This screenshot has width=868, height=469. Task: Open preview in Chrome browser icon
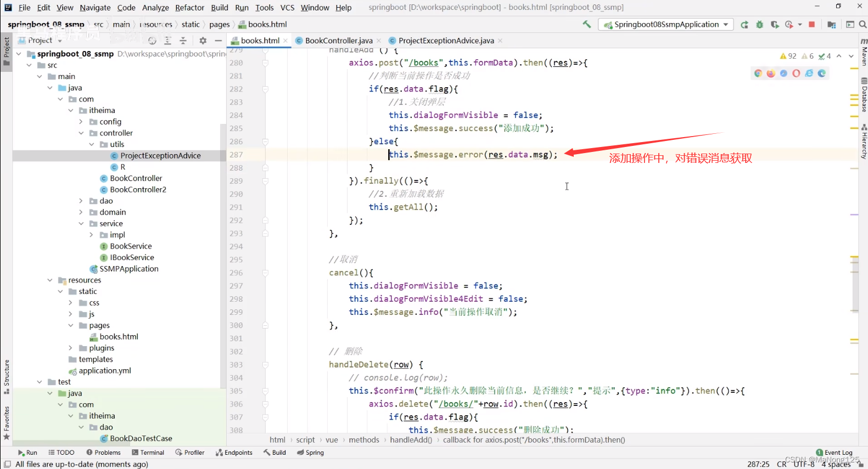pyautogui.click(x=758, y=74)
